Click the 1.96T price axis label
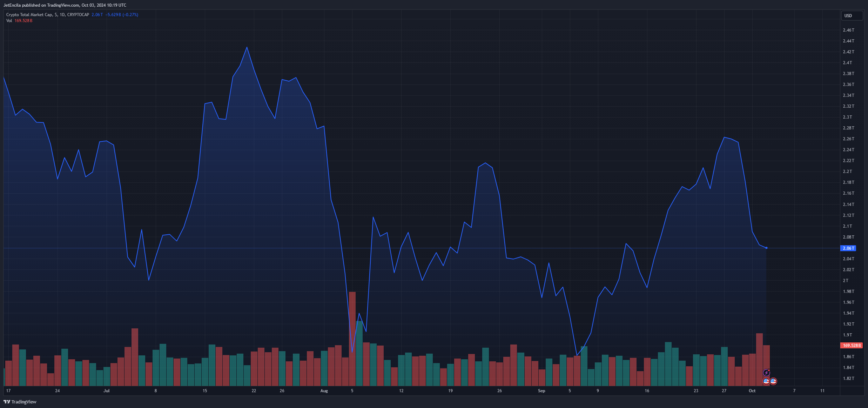868x408 pixels. (849, 302)
